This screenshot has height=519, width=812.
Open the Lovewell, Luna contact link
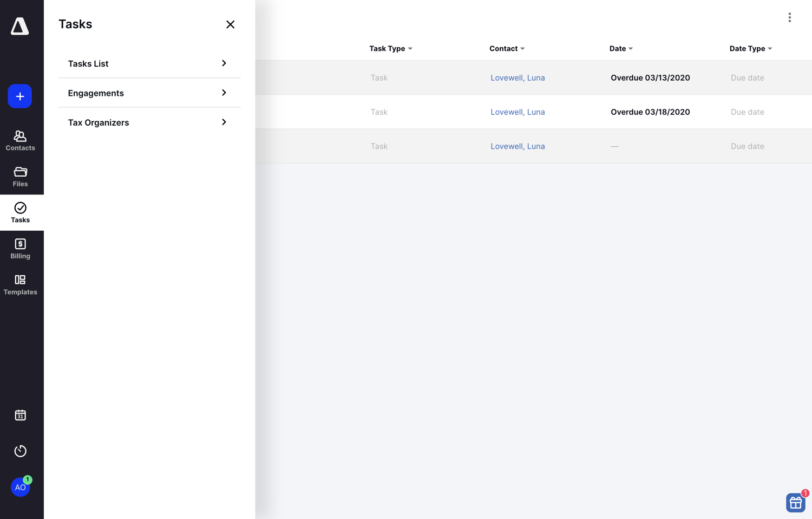(518, 77)
